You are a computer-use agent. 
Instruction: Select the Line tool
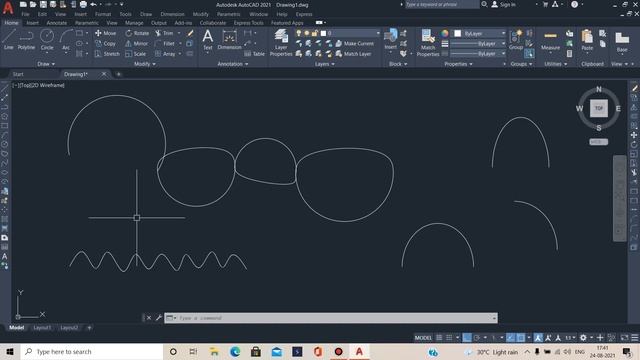(9, 39)
